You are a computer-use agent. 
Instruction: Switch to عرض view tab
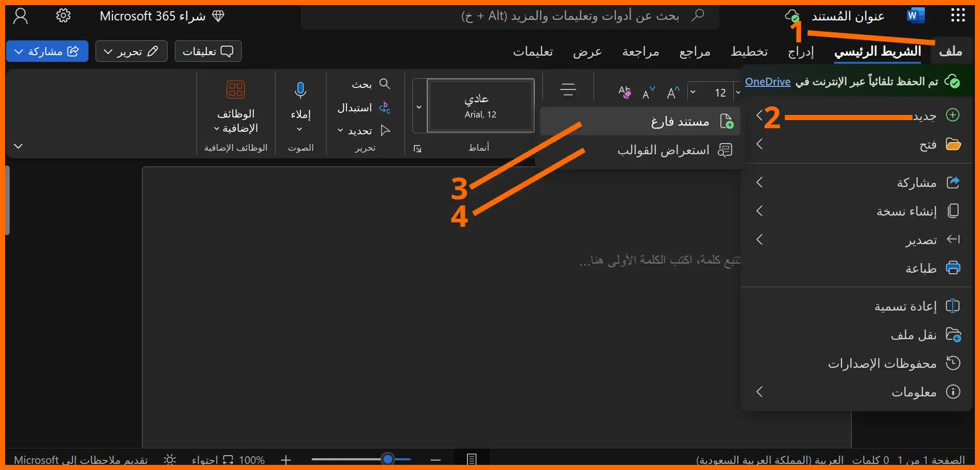(587, 52)
